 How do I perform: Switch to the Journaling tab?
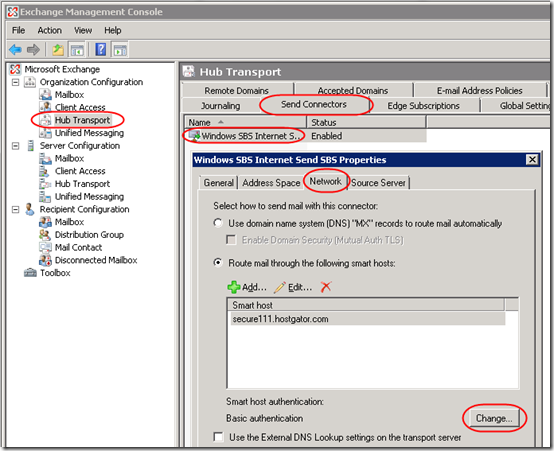[220, 106]
